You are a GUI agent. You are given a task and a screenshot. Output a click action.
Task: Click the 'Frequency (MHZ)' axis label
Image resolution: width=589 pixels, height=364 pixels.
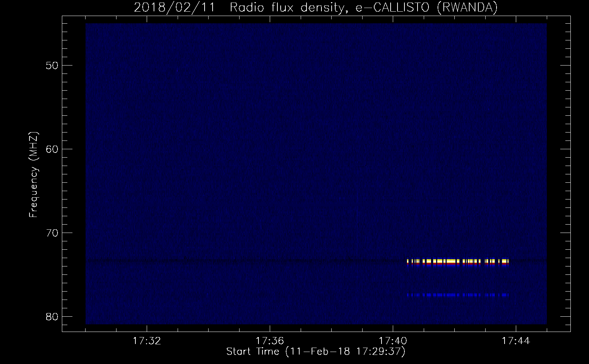pos(33,175)
